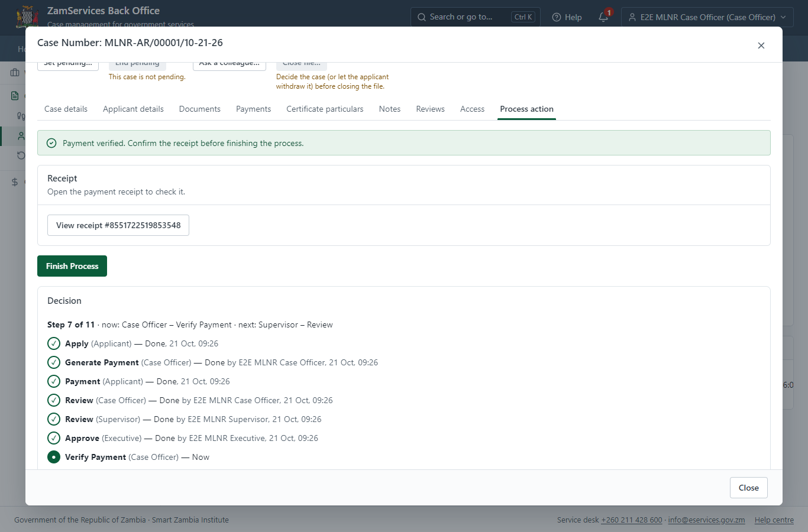
Task: Click the notification bell icon
Action: coord(603,17)
